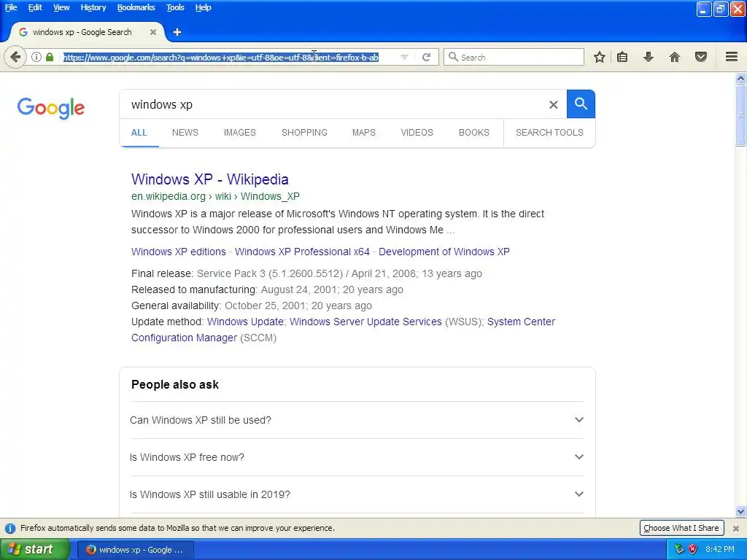747x560 pixels.
Task: Show bookmarks list icon
Action: pyautogui.click(x=622, y=57)
